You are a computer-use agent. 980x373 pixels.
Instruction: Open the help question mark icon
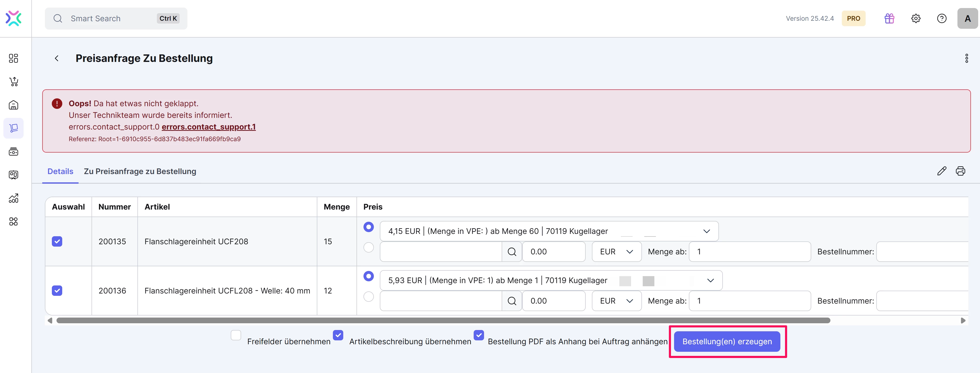coord(942,18)
